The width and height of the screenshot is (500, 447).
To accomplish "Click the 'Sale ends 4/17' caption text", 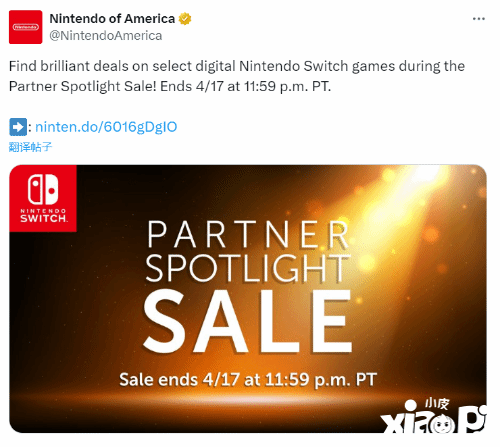I will [x=248, y=380].
